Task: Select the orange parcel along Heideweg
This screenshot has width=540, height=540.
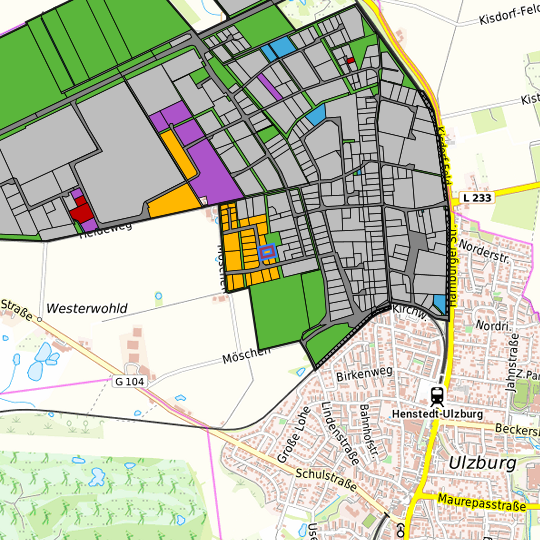Action: (x=174, y=202)
